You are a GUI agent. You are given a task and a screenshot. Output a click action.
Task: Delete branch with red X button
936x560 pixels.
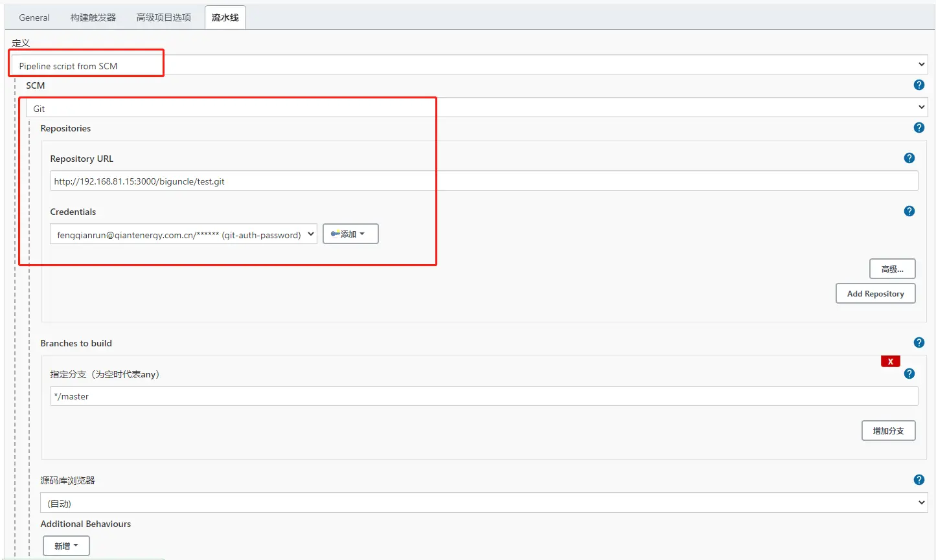click(x=890, y=361)
